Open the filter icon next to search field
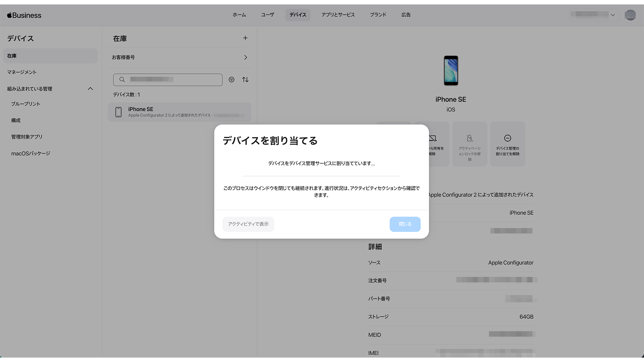The image size is (644, 362). point(231,80)
